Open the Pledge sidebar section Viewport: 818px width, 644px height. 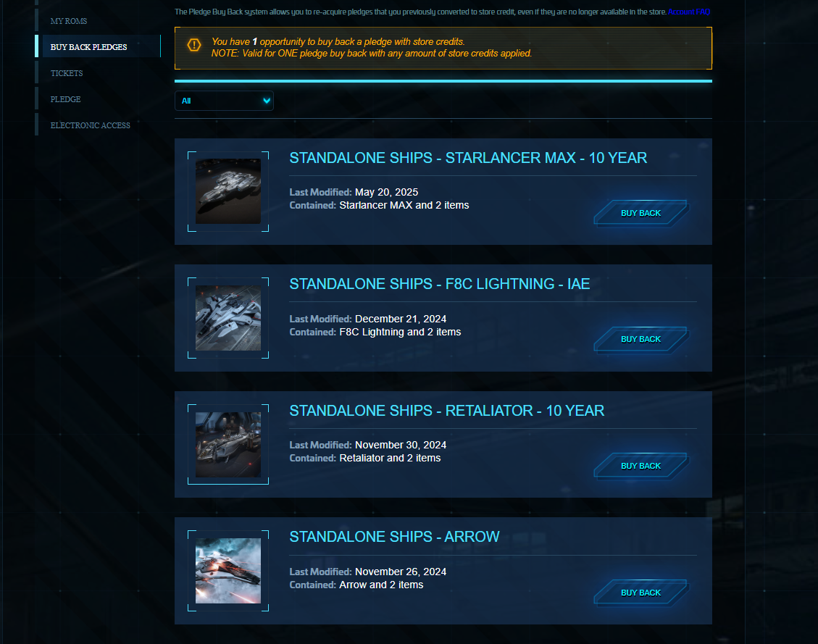click(66, 99)
